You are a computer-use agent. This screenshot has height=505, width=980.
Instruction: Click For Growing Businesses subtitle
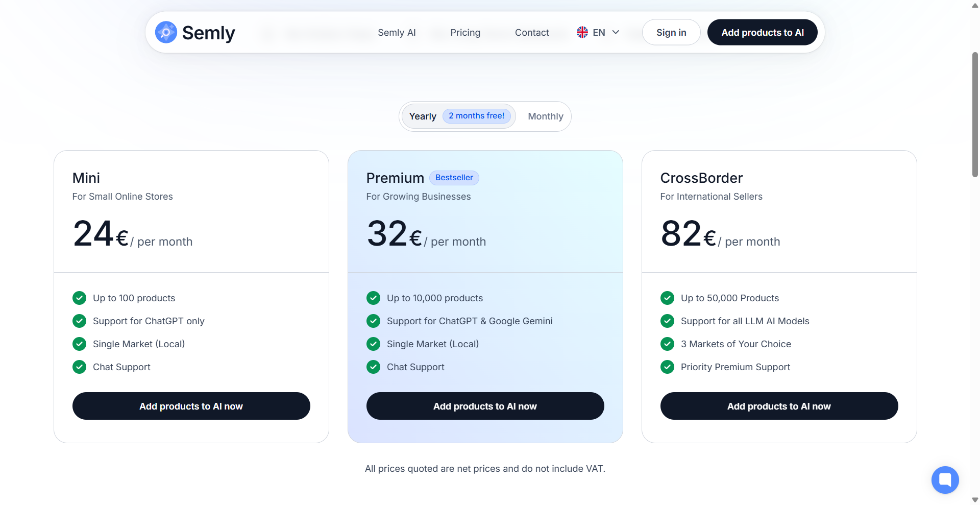[x=419, y=197]
